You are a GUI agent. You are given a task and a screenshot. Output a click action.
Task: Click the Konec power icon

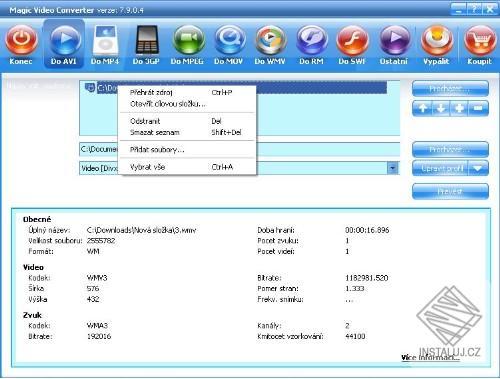[x=21, y=41]
